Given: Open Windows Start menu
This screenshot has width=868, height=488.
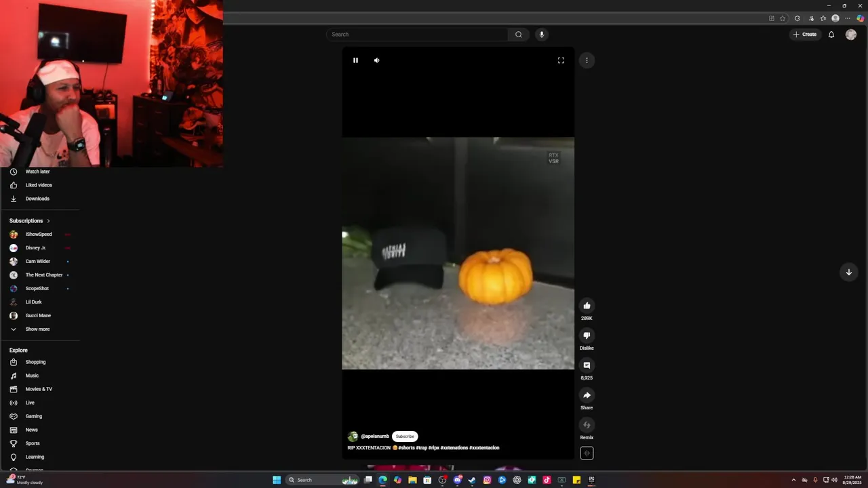Looking at the screenshot, I should pyautogui.click(x=277, y=480).
